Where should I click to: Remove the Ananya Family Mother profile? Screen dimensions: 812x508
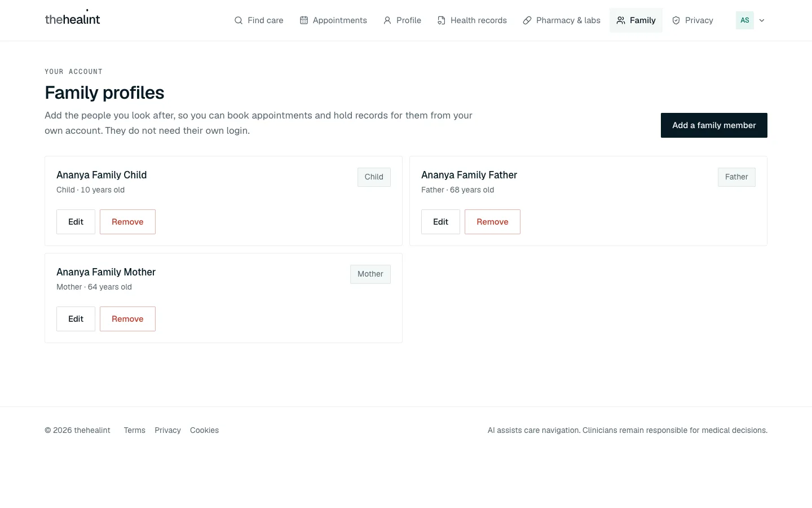[x=127, y=319]
